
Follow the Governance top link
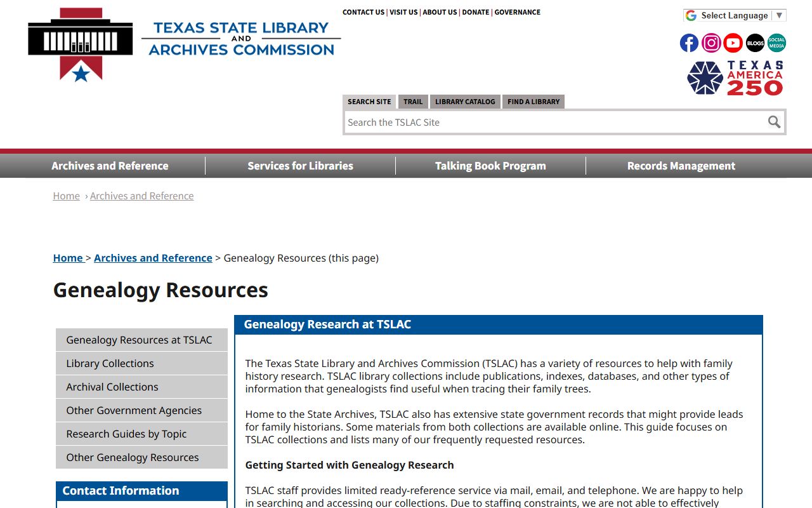coord(518,12)
